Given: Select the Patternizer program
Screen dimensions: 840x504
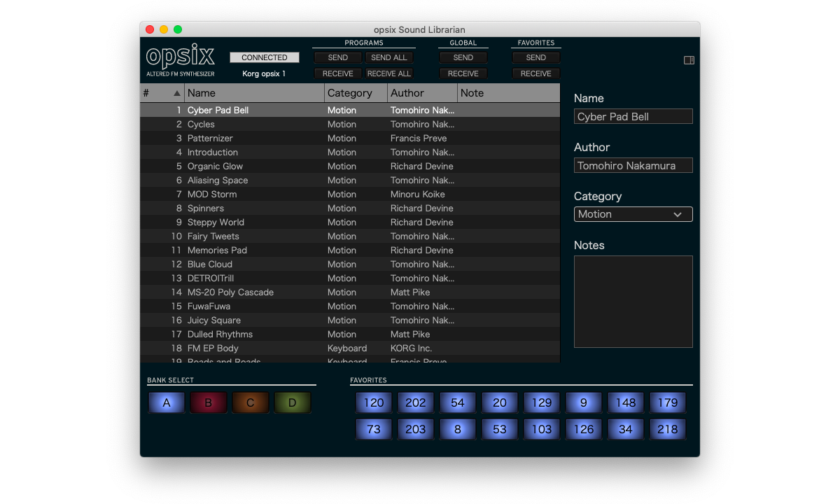Looking at the screenshot, I should (350, 138).
